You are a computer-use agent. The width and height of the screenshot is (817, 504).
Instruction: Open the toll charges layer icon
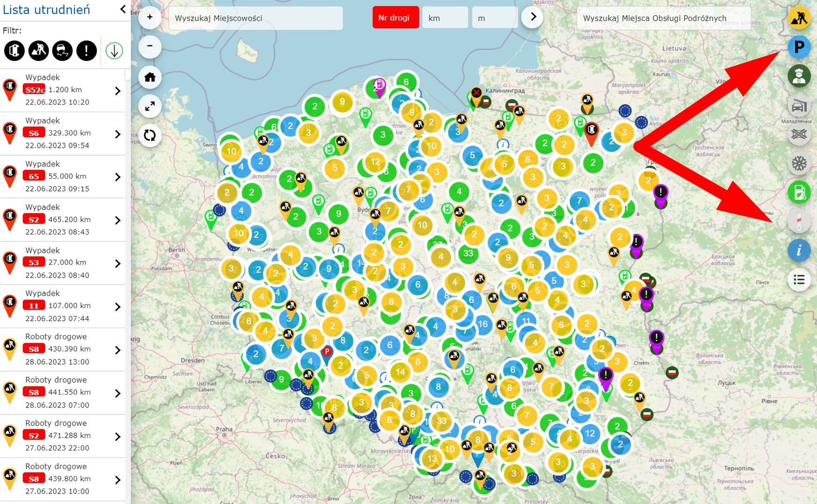799,106
